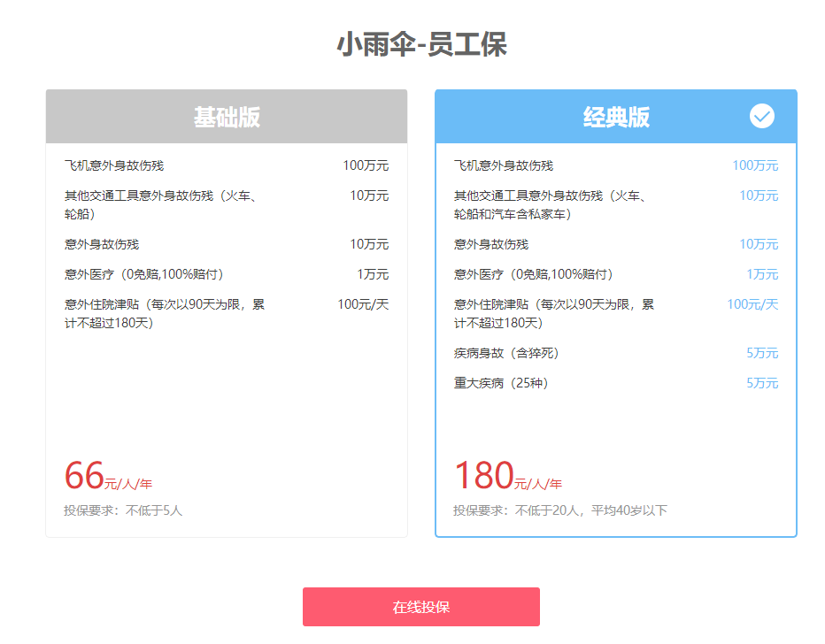Click blue 100万元 amount in 经典版
Image resolution: width=825 pixels, height=644 pixels.
[755, 165]
